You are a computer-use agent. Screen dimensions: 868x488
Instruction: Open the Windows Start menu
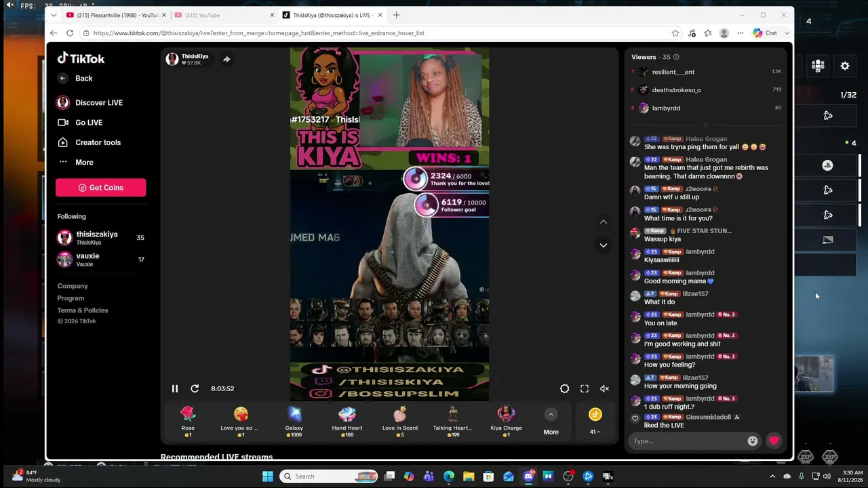(268, 476)
